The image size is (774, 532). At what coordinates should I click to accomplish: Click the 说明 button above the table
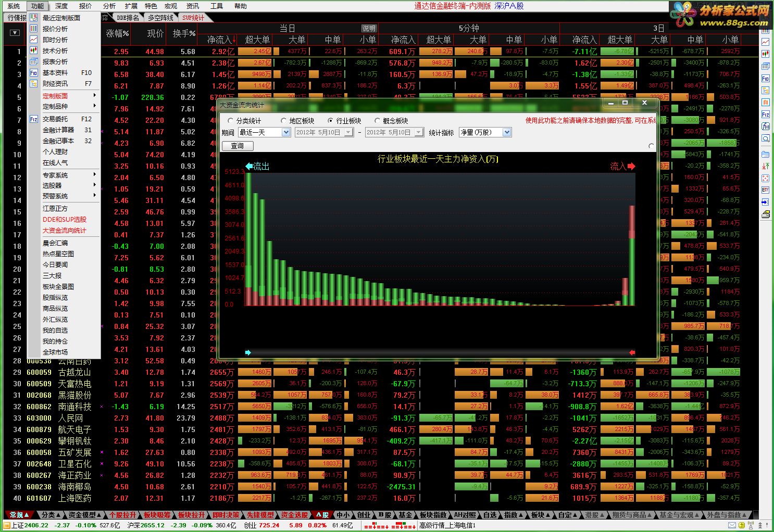[369, 29]
